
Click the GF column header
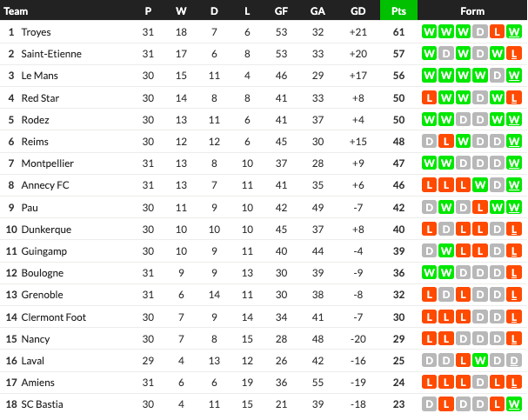point(280,11)
